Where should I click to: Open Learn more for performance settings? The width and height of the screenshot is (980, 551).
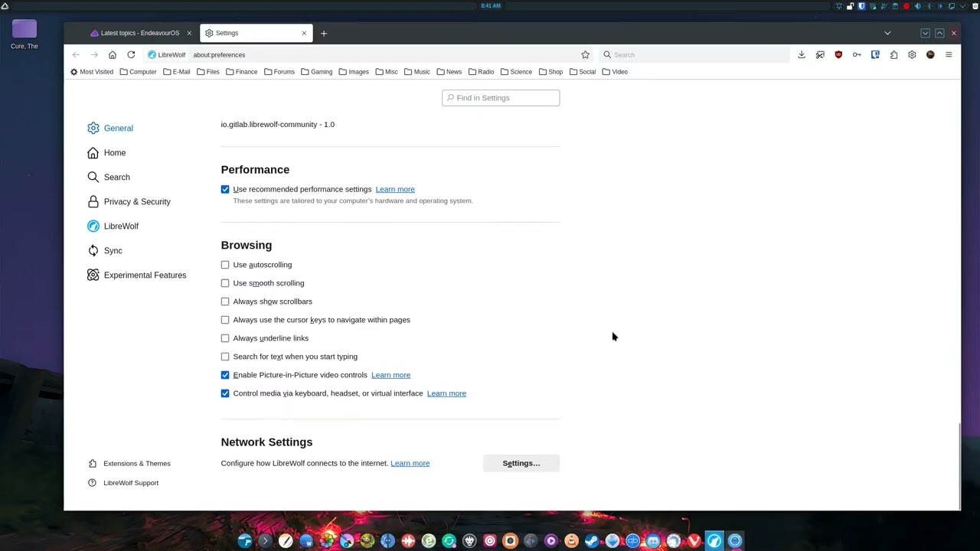coord(395,189)
